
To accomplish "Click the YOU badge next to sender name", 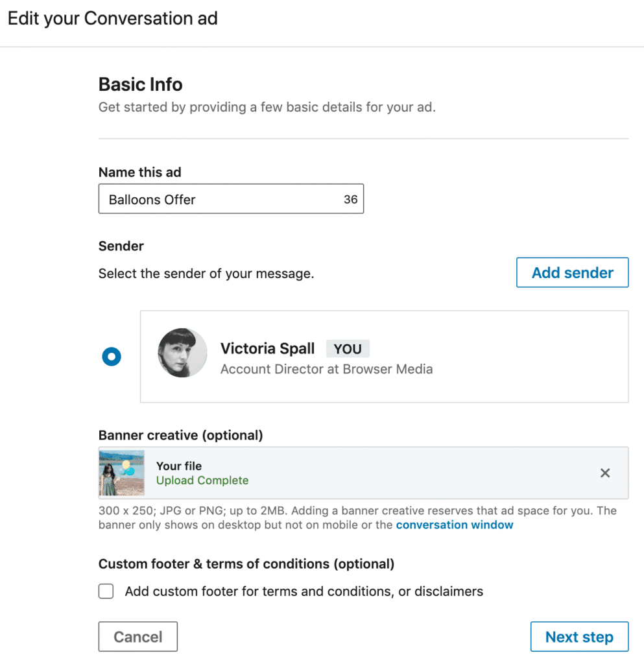I will (x=348, y=349).
